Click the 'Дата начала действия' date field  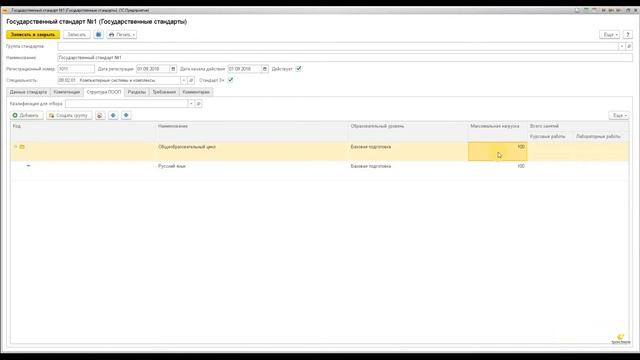pos(244,69)
